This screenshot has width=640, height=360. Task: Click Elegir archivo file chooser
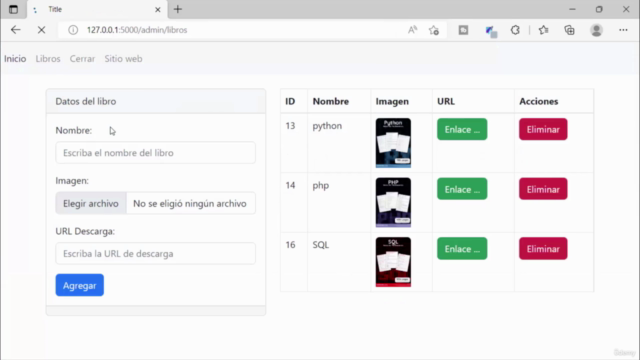(91, 203)
